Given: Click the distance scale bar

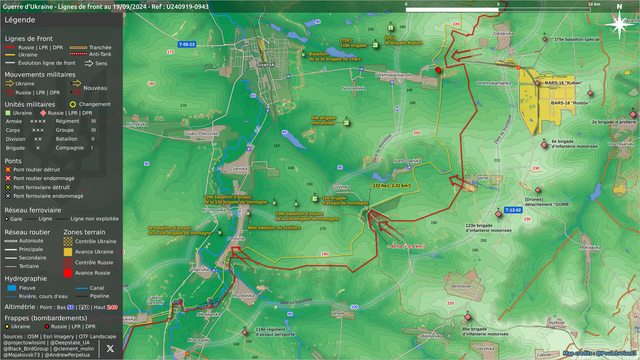Looking at the screenshot, I should 498,9.
